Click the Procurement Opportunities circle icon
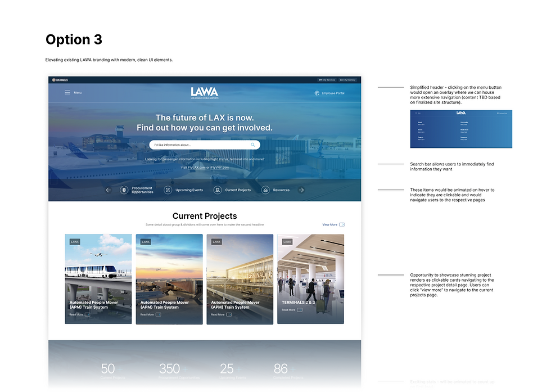The width and height of the screenshot is (551, 392). tap(124, 190)
